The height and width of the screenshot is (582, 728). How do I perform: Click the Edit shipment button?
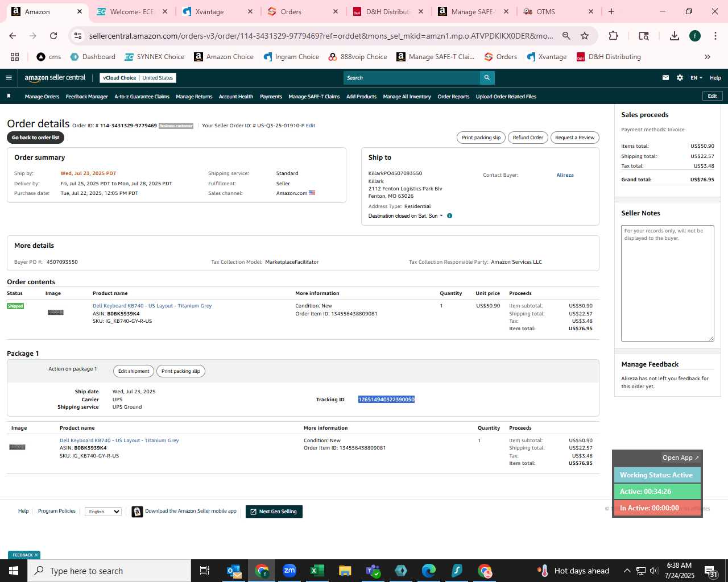(x=134, y=371)
